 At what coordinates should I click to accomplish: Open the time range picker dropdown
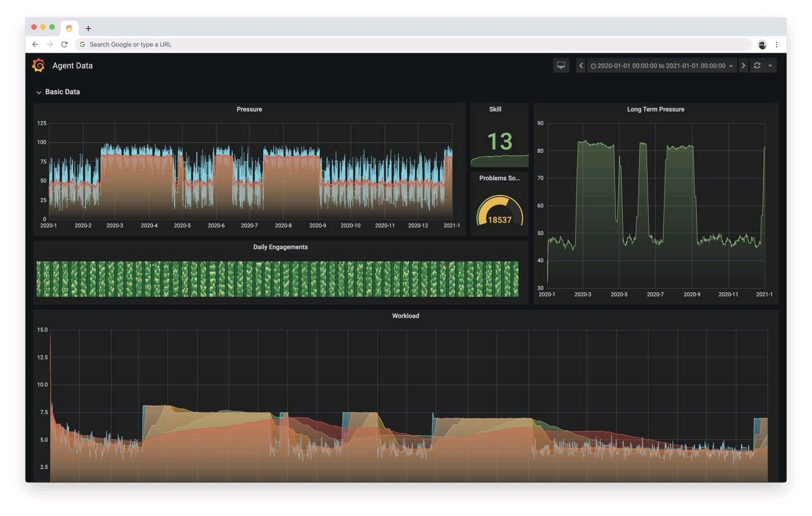pyautogui.click(x=661, y=66)
